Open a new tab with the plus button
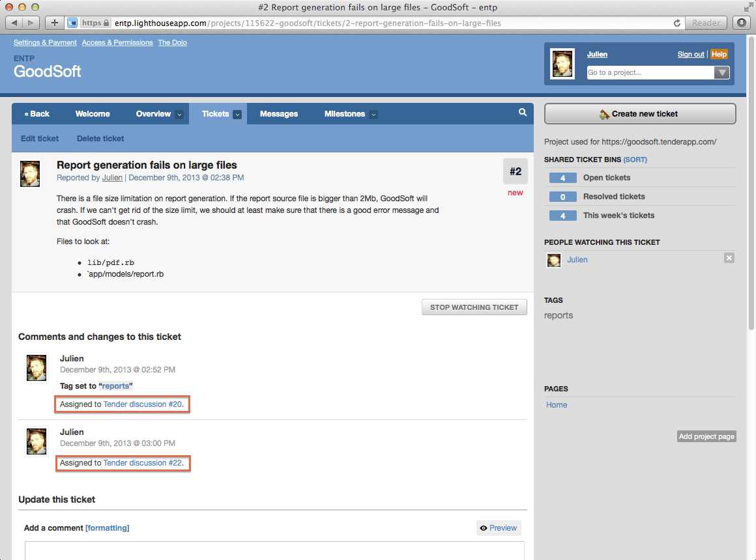This screenshot has width=756, height=560. click(x=55, y=23)
